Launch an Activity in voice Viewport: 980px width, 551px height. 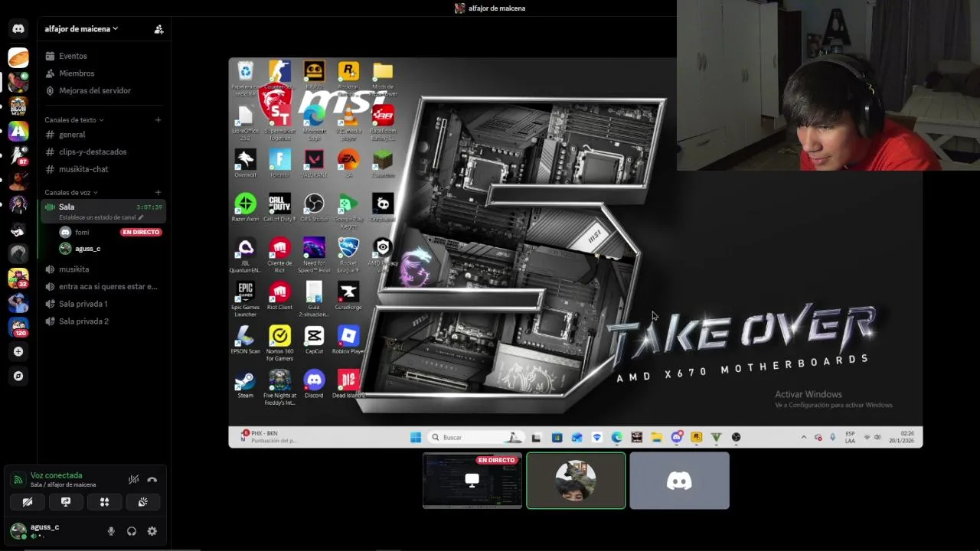[x=104, y=502]
